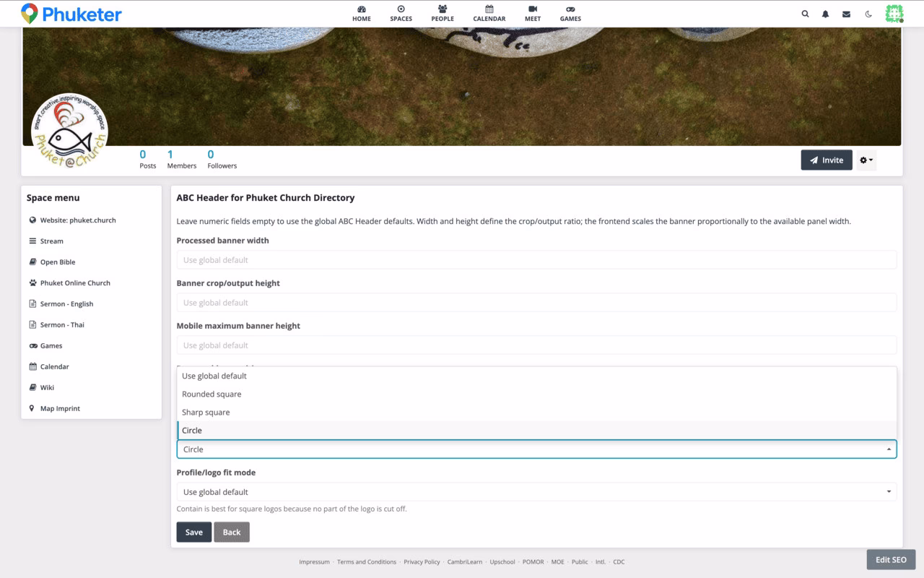The height and width of the screenshot is (578, 924).
Task: Click bars icon beside Stream
Action: [32, 241]
